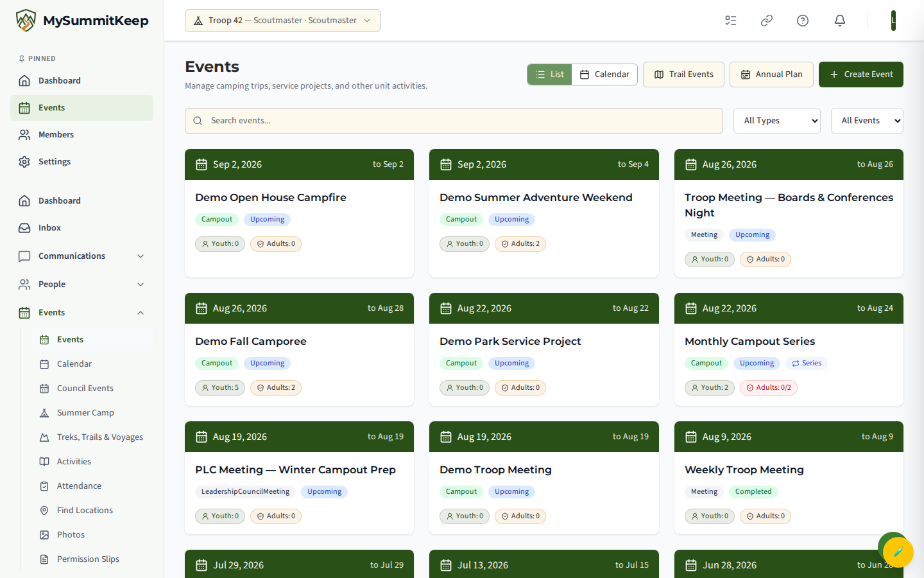Click the Trail Events button
The height and width of the screenshot is (578, 924).
[683, 74]
